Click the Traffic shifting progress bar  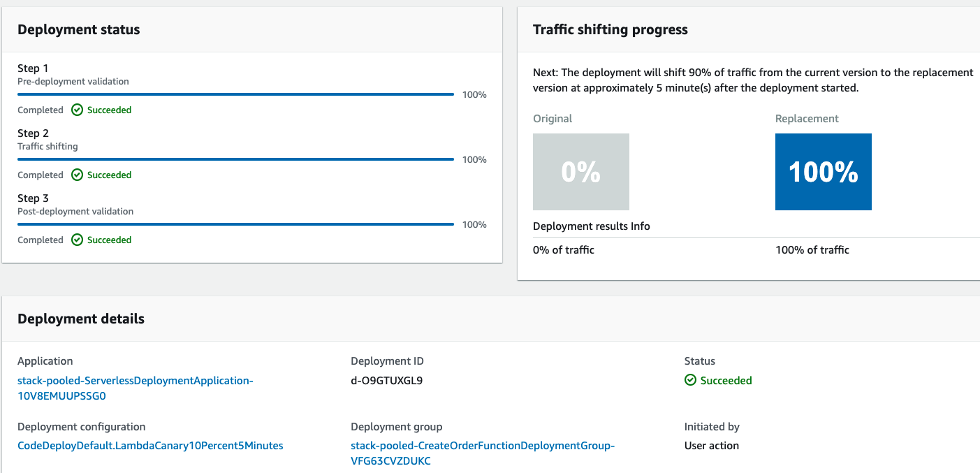(x=236, y=159)
